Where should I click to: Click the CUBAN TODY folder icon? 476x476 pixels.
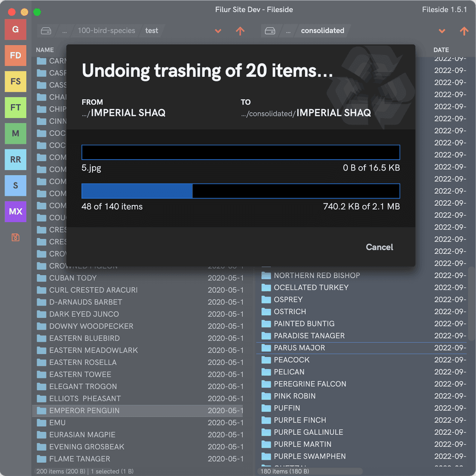click(41, 278)
